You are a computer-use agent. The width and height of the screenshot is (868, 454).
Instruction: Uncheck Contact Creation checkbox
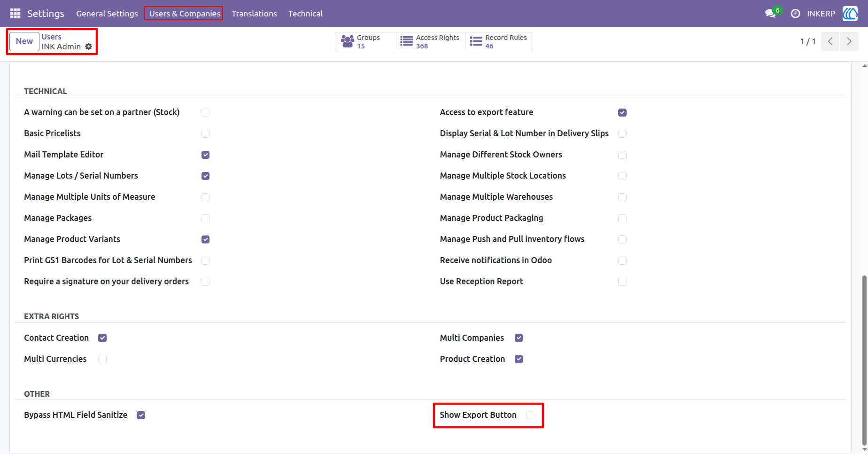click(x=102, y=338)
